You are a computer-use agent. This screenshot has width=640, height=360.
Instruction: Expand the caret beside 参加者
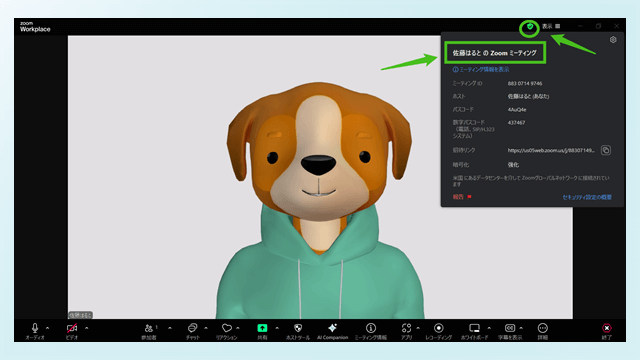[x=170, y=328]
